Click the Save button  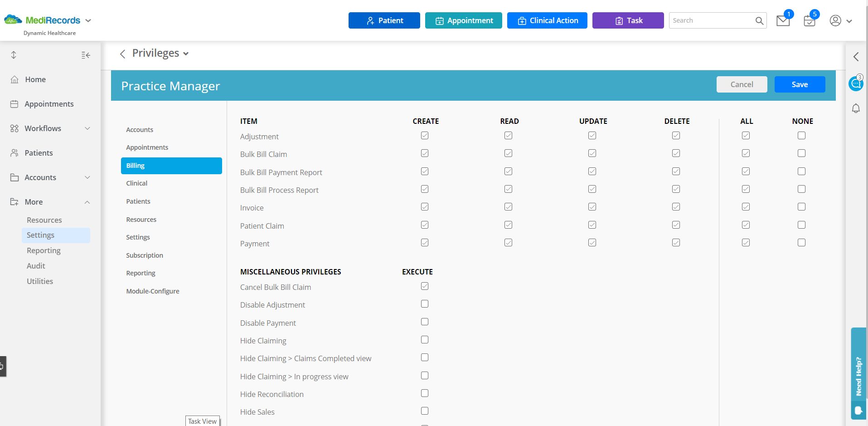point(800,84)
